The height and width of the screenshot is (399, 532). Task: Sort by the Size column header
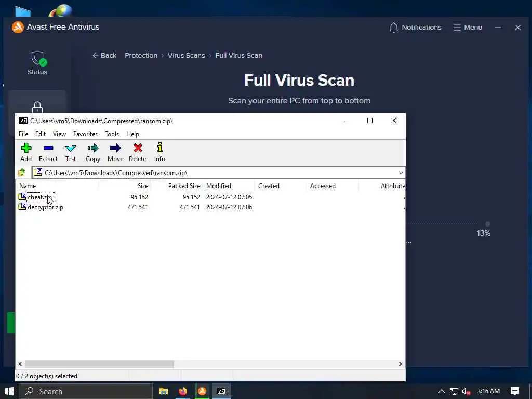pyautogui.click(x=125, y=186)
